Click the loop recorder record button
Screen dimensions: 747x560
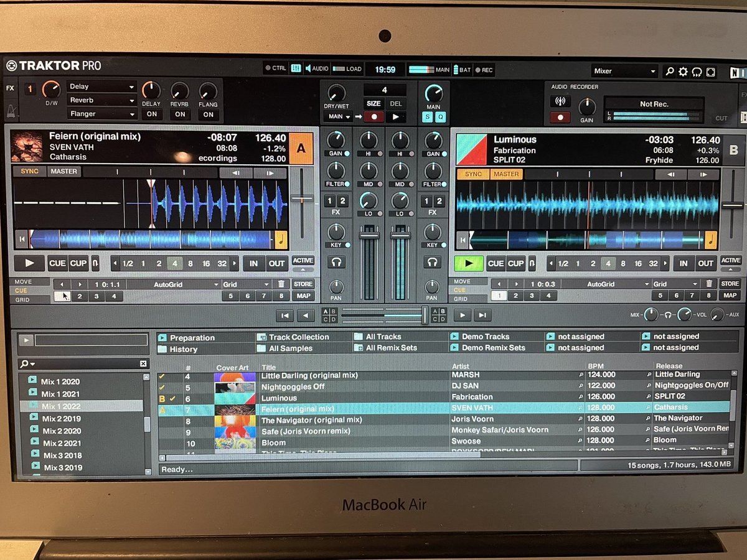tap(374, 116)
